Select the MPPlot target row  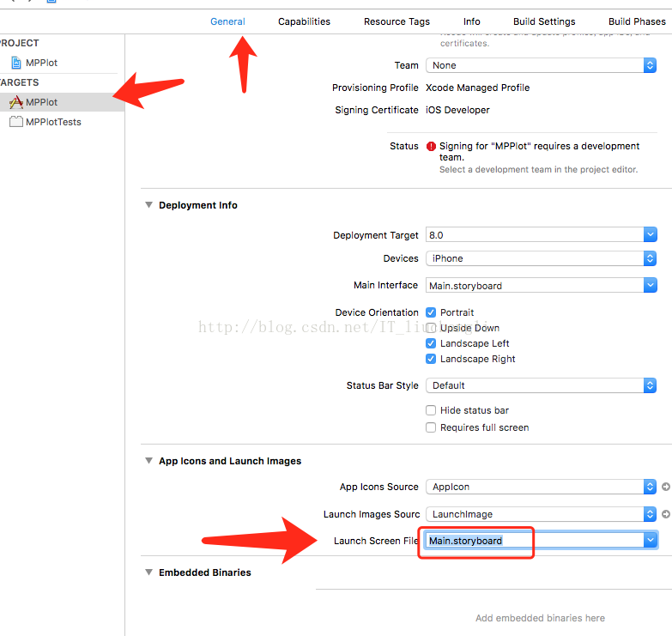[62, 102]
